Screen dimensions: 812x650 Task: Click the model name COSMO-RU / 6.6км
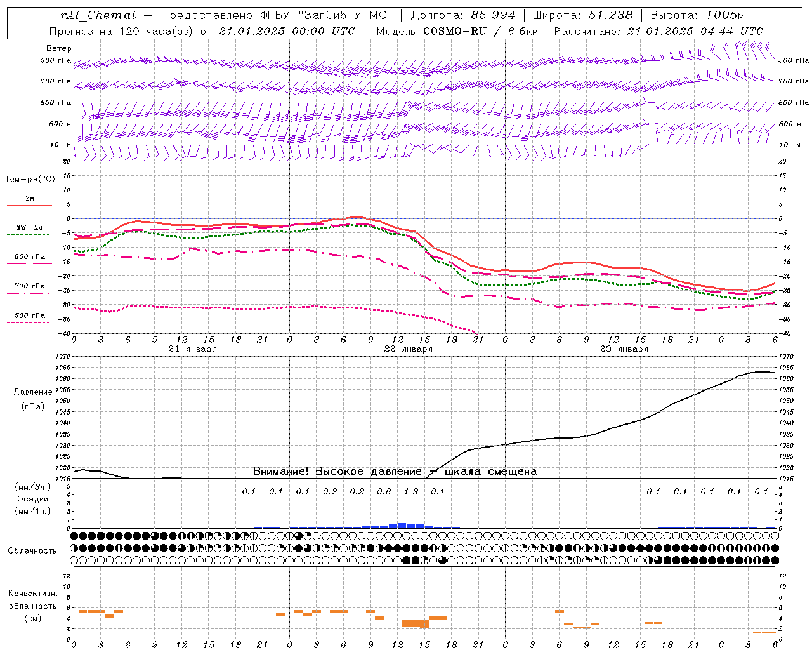(481, 31)
